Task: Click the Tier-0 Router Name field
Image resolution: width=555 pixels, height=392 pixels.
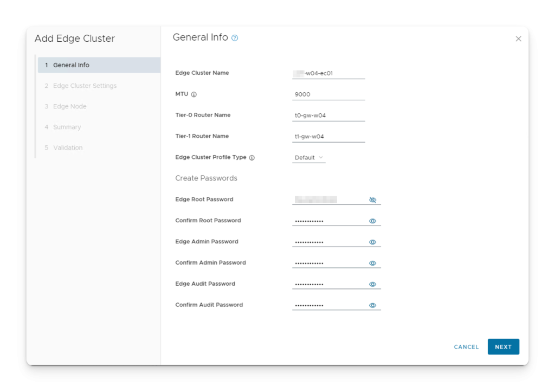Action: coord(328,115)
